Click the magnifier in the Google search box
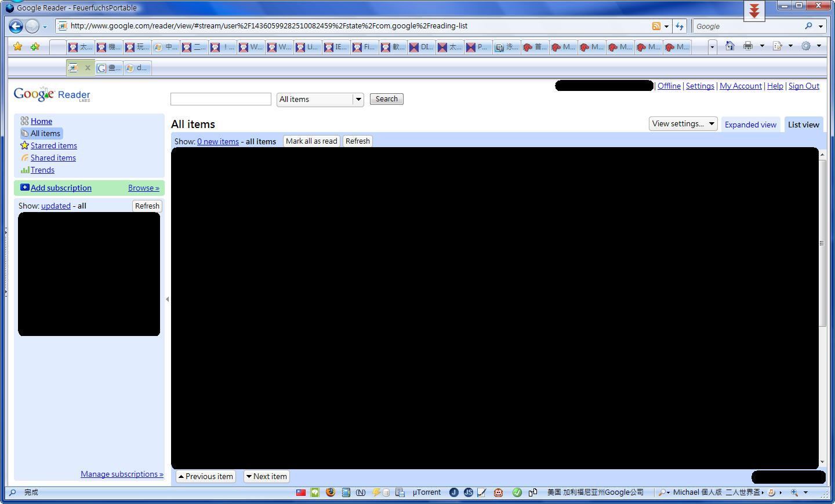The image size is (835, 504). click(809, 26)
